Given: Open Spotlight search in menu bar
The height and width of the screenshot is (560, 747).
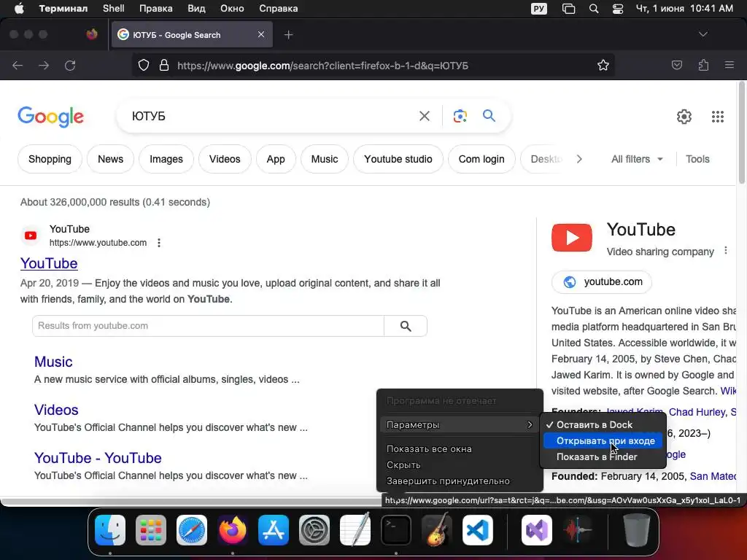Looking at the screenshot, I should click(594, 9).
